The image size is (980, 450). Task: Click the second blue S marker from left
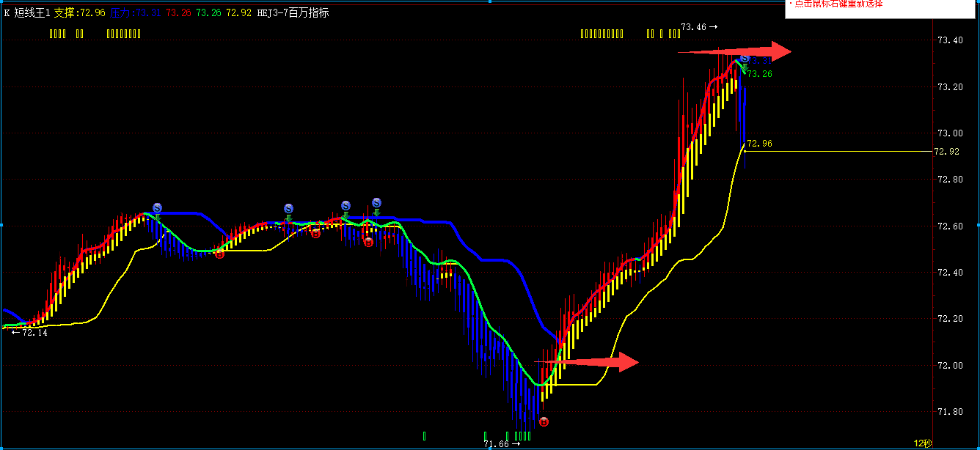(x=288, y=209)
